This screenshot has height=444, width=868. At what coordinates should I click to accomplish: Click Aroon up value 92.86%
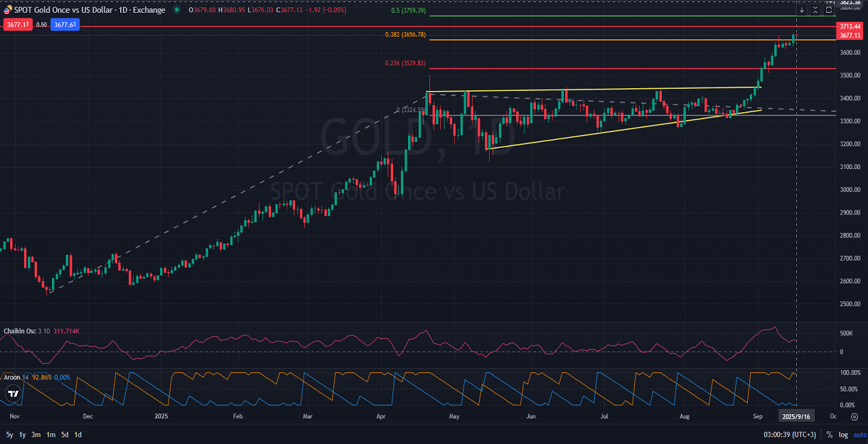click(x=42, y=377)
